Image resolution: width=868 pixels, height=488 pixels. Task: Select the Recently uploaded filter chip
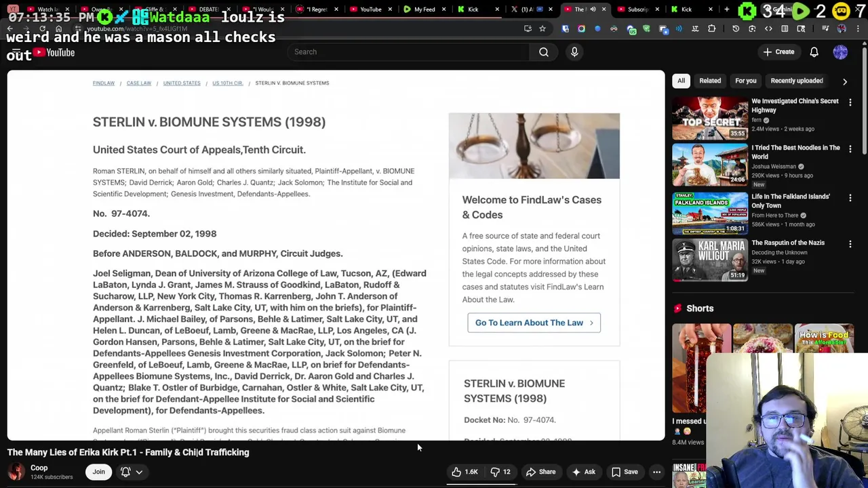point(797,81)
